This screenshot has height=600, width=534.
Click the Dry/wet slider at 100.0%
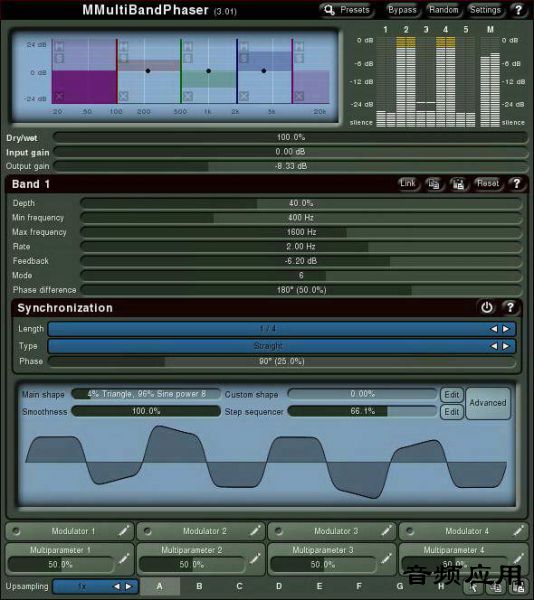tap(290, 137)
